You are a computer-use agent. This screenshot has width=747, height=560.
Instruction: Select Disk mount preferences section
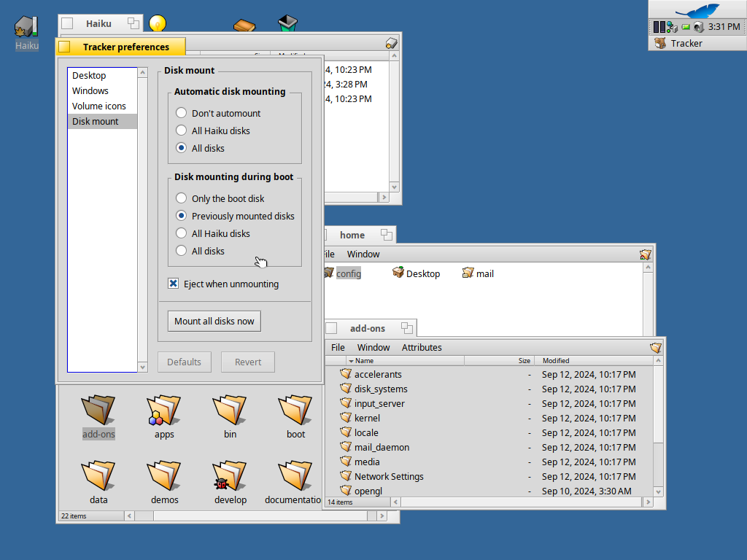click(102, 121)
